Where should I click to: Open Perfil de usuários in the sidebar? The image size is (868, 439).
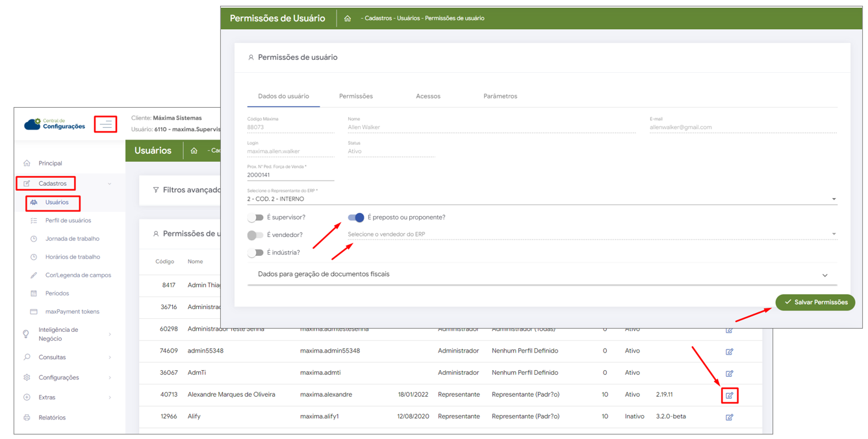click(x=68, y=221)
